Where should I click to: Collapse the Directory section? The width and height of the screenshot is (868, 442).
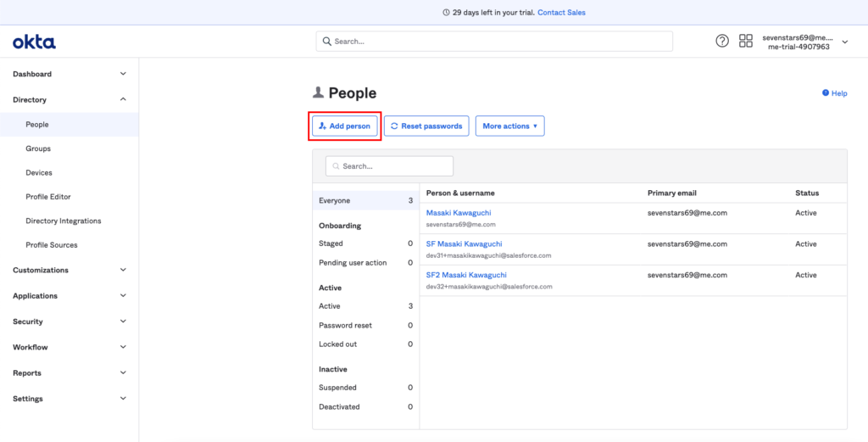pyautogui.click(x=123, y=99)
